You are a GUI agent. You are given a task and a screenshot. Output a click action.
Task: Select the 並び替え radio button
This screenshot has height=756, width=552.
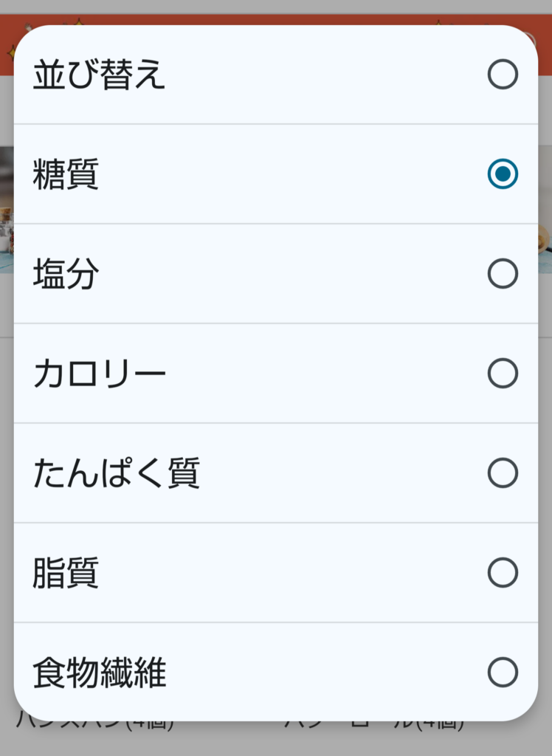503,75
